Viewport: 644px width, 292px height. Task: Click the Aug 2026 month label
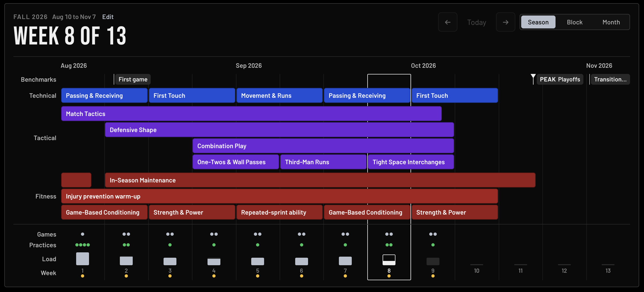pyautogui.click(x=74, y=66)
